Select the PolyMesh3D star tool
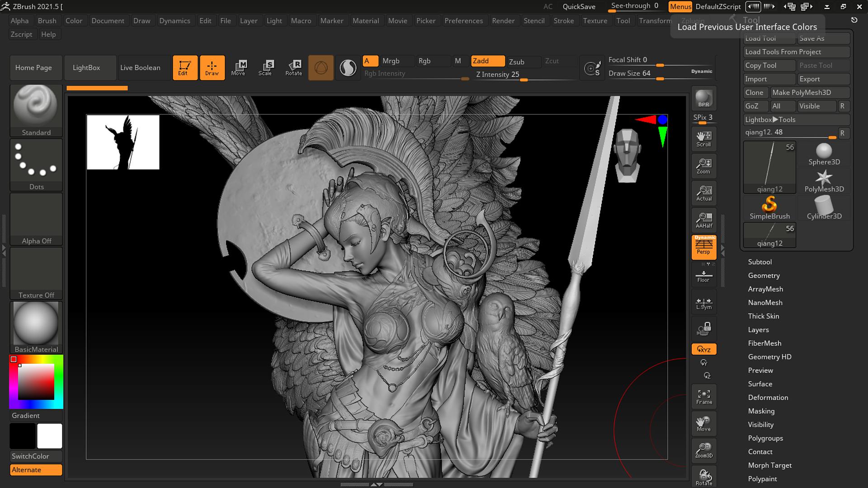 (824, 181)
